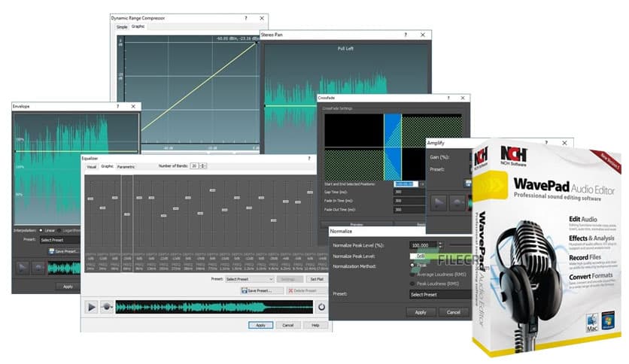Click the Crossfade dialog help icon
629x364 pixels.
445,98
